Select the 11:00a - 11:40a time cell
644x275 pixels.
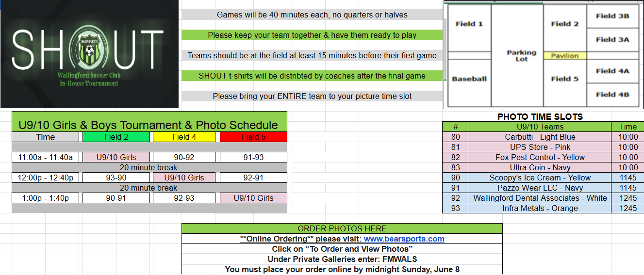pos(45,157)
